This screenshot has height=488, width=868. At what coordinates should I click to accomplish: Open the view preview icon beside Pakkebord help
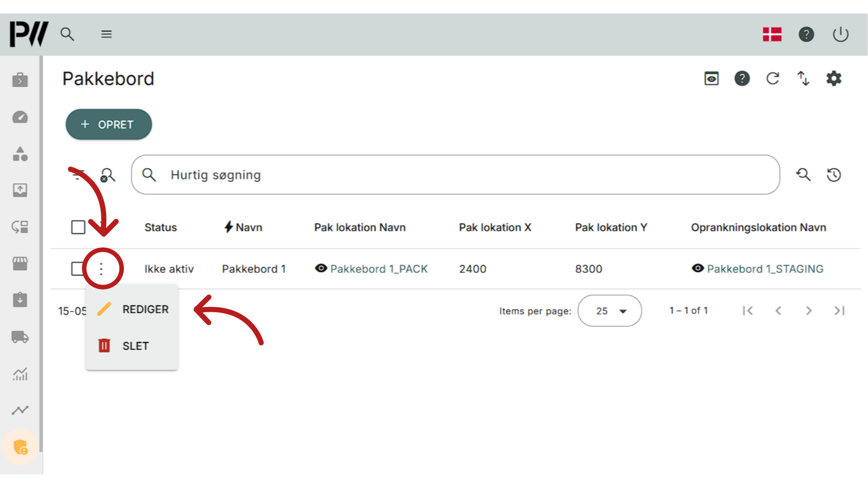click(712, 79)
